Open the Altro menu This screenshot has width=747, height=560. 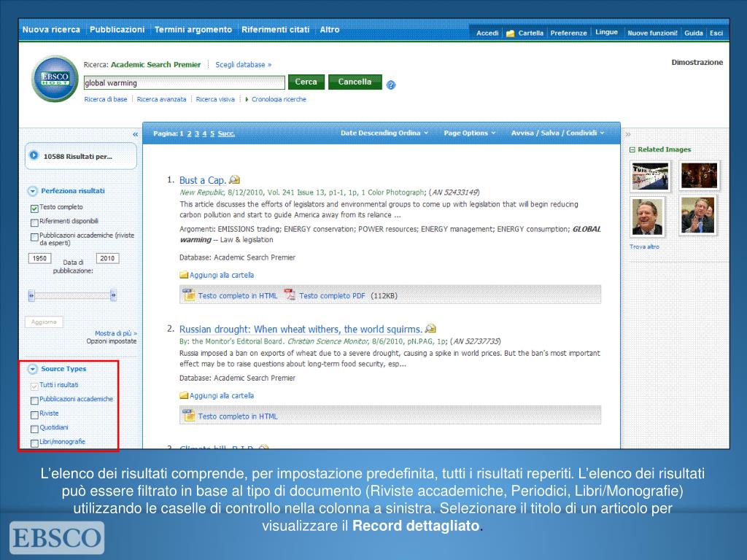[x=330, y=29]
